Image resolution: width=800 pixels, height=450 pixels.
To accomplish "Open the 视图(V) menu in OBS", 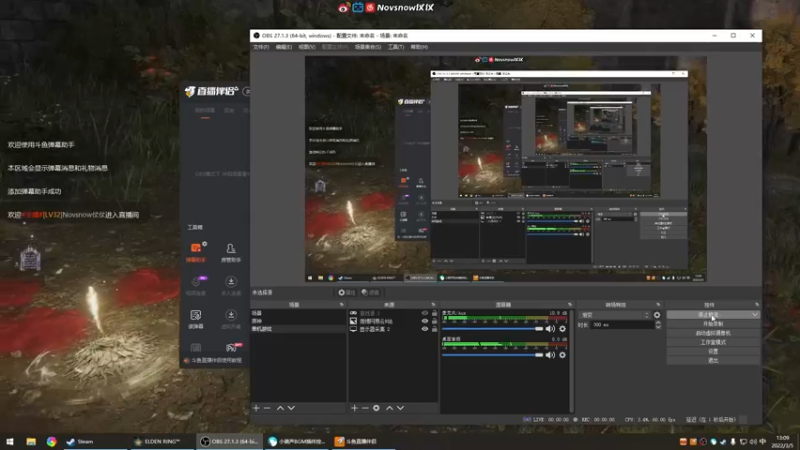I will (x=307, y=47).
